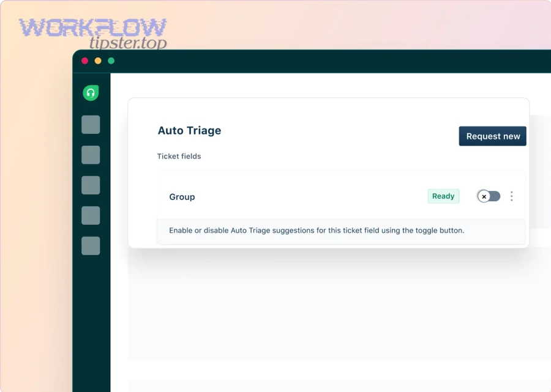Image resolution: width=551 pixels, height=392 pixels.
Task: Open the three-dot options menu for Group
Action: click(512, 196)
